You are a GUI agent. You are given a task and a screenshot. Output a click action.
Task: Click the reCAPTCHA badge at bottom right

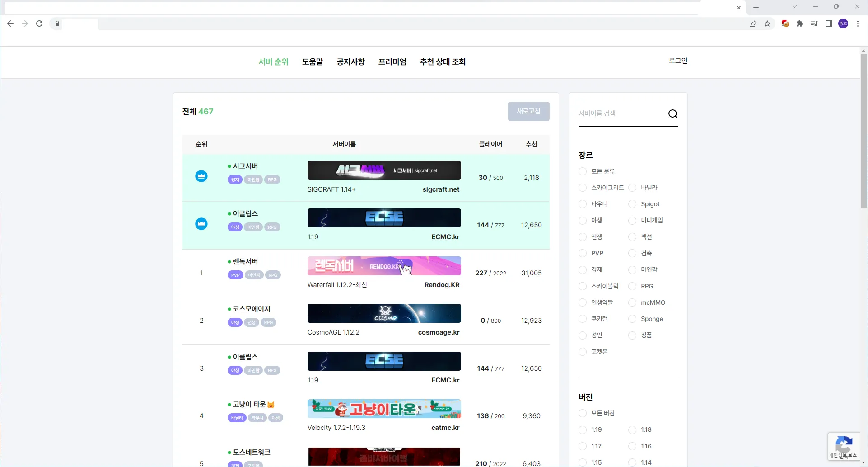pyautogui.click(x=844, y=446)
